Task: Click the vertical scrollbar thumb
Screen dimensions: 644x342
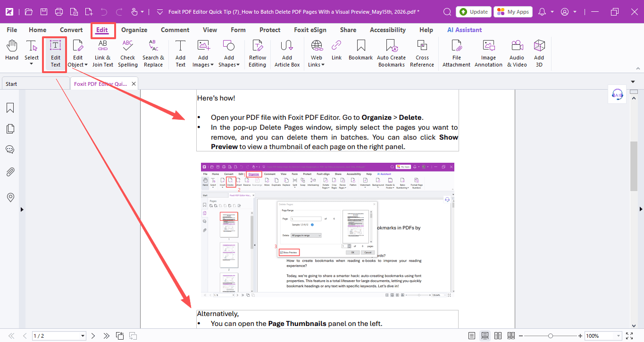Action: [634, 166]
